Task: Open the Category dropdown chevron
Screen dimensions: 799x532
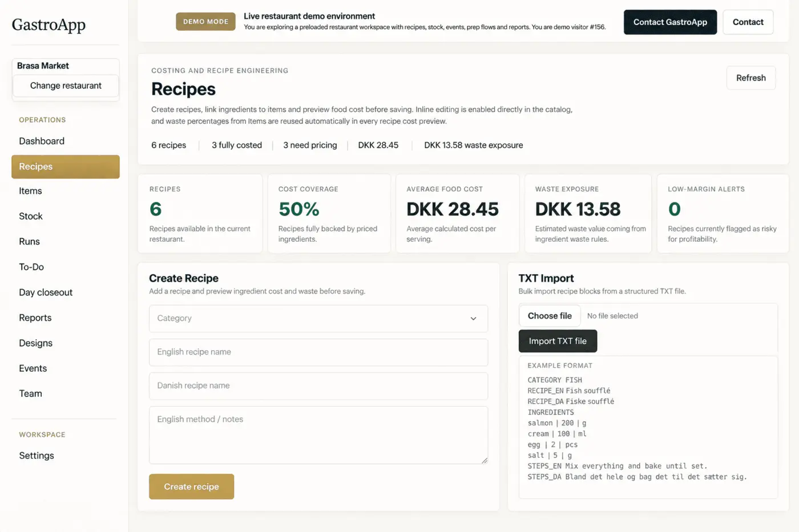Action: 473,319
